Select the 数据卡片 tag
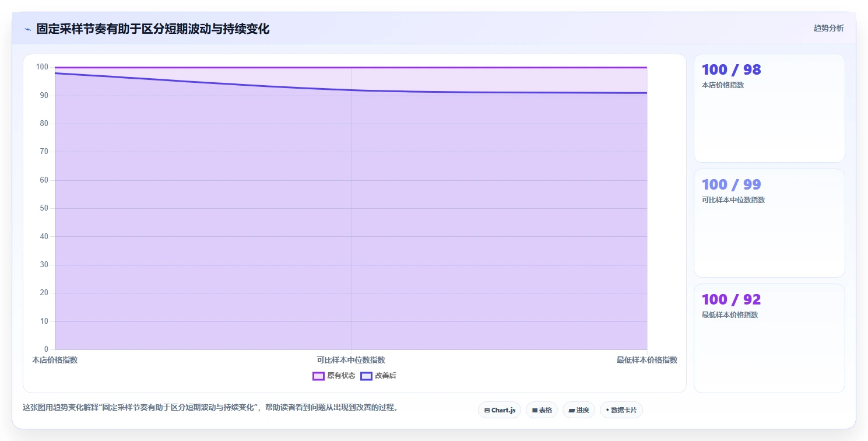The width and height of the screenshot is (868, 441). [x=621, y=410]
